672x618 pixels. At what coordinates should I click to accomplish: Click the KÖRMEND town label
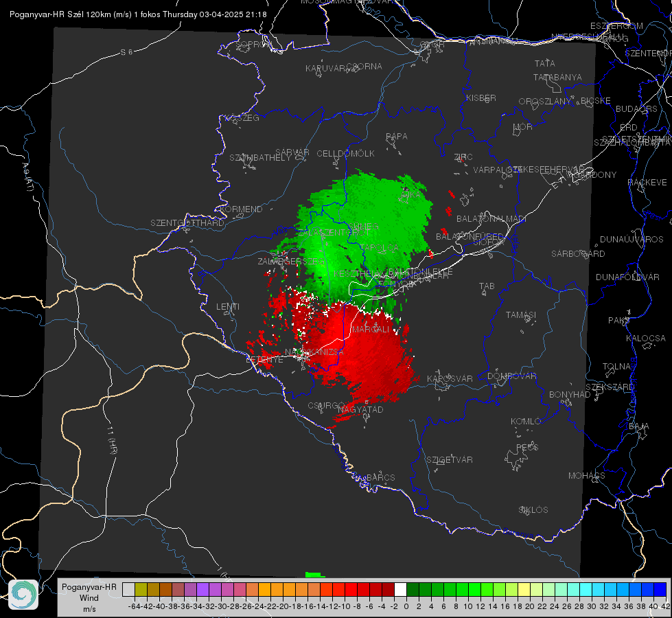tap(241, 209)
